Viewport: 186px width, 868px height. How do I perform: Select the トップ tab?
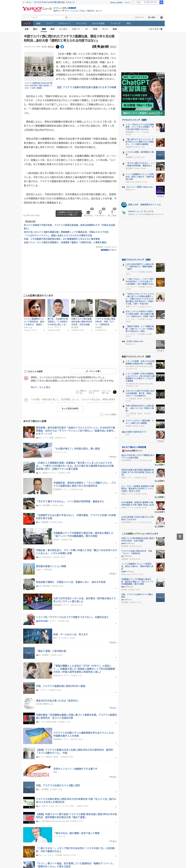coord(27,24)
